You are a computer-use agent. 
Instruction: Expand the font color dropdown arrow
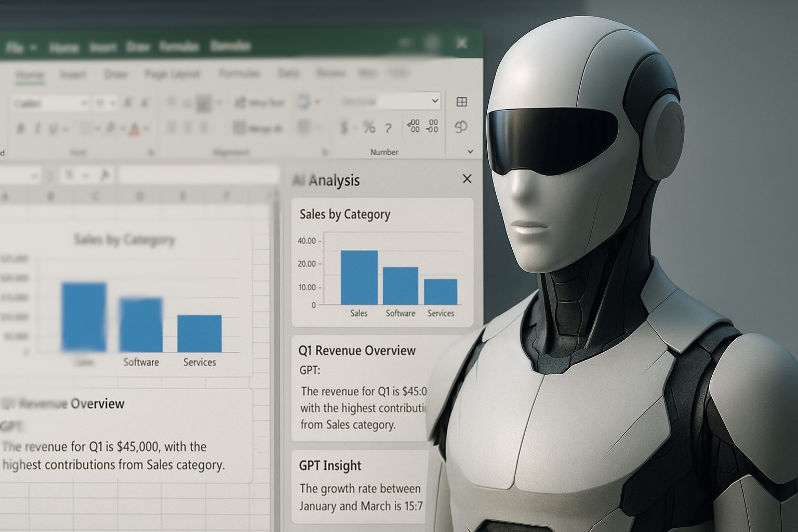[x=148, y=128]
